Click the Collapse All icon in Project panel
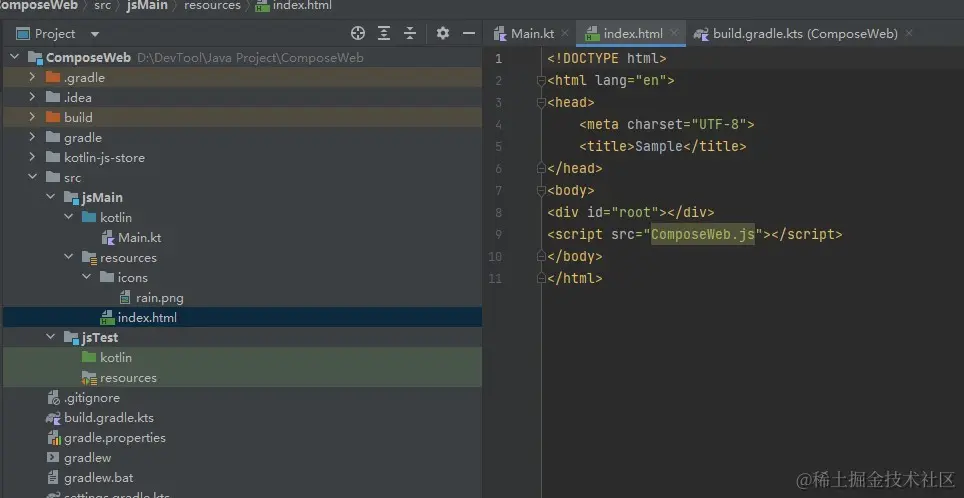 coord(410,33)
